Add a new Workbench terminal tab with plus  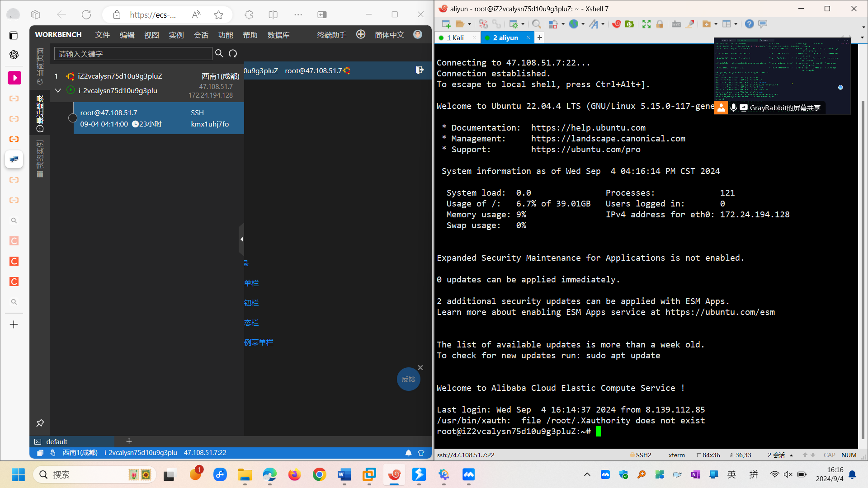click(x=129, y=441)
